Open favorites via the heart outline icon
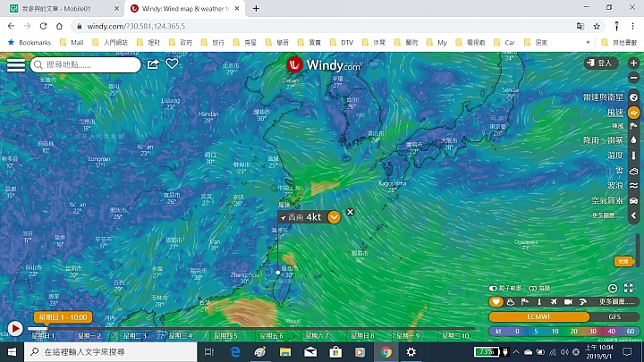Viewport: 644px width, 362px height. 172,63
